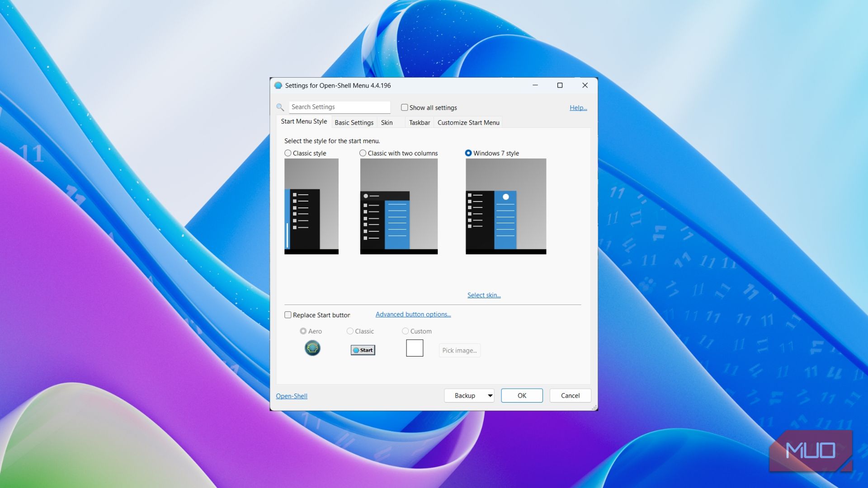The height and width of the screenshot is (488, 868).
Task: Click the Aero shell start button image
Action: [x=312, y=348]
